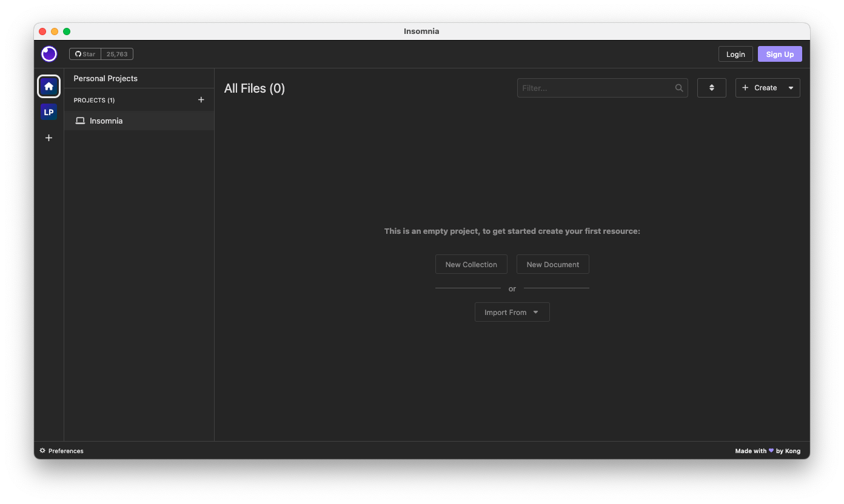The image size is (844, 504).
Task: Select the Insomnia project in sidebar
Action: 139,121
